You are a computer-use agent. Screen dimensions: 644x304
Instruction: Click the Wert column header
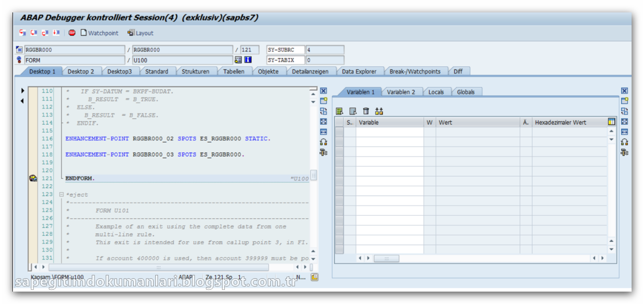pyautogui.click(x=478, y=123)
